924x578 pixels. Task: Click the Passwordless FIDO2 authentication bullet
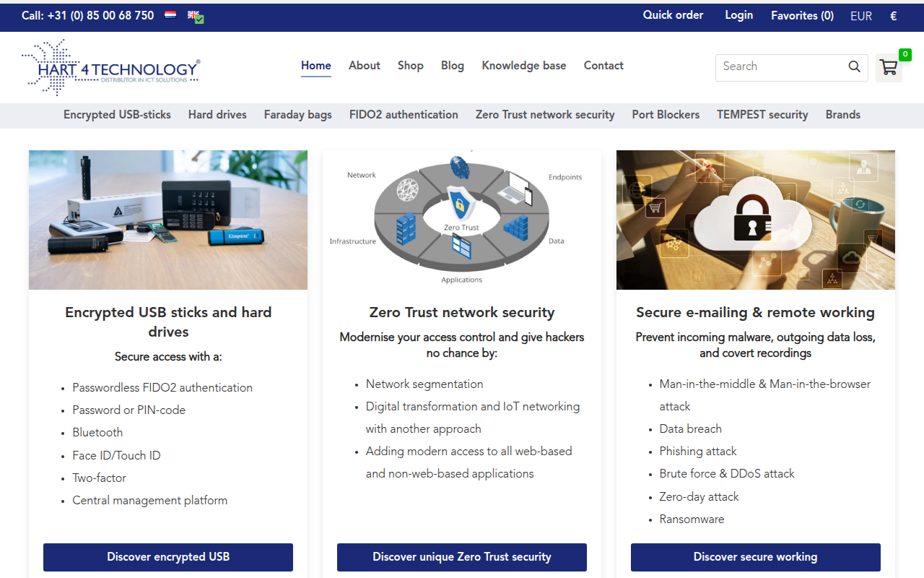162,388
